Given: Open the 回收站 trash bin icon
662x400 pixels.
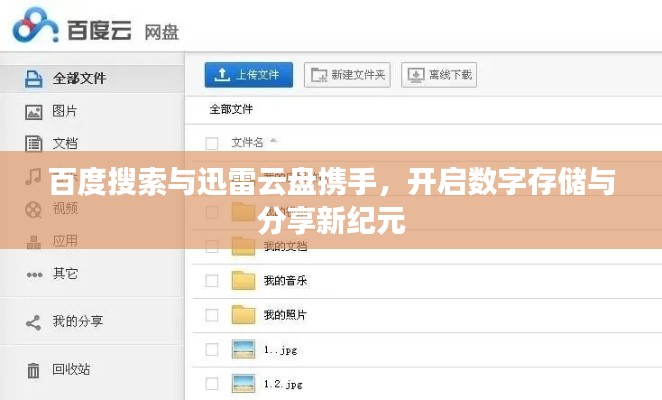Looking at the screenshot, I should [x=33, y=369].
